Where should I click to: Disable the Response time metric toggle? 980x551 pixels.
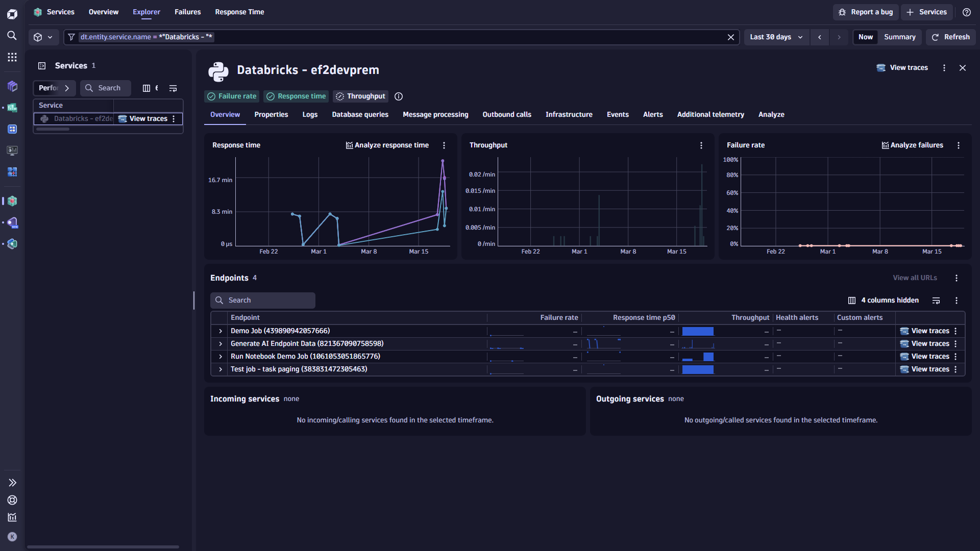(x=296, y=96)
